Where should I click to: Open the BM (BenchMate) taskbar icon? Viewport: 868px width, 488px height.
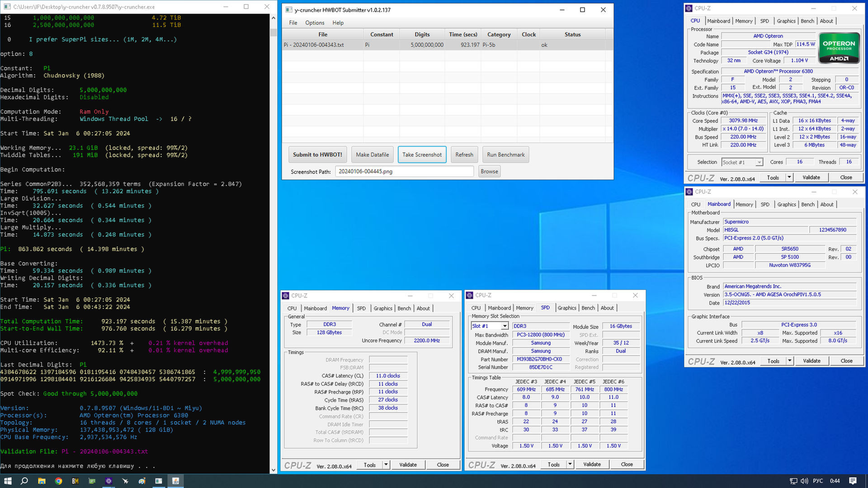point(75,481)
